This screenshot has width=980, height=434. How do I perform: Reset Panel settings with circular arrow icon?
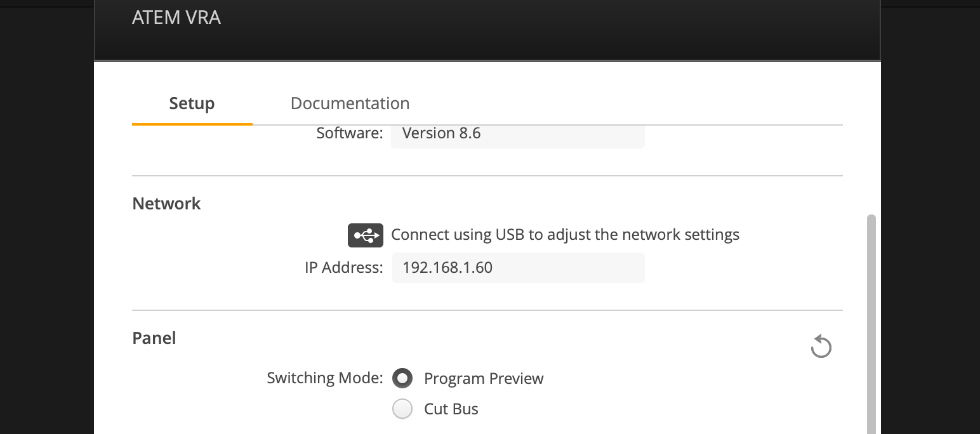tap(821, 346)
